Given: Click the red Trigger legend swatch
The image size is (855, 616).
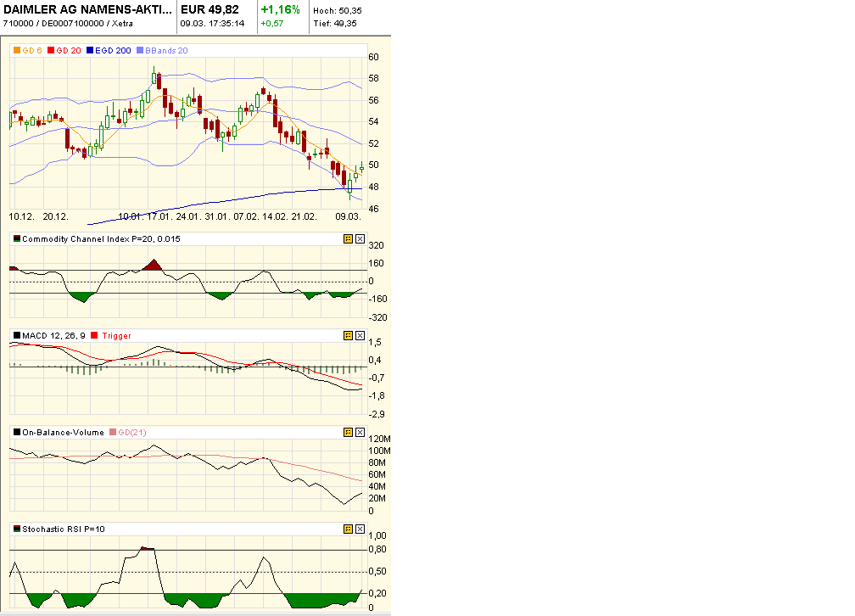Looking at the screenshot, I should pos(94,335).
